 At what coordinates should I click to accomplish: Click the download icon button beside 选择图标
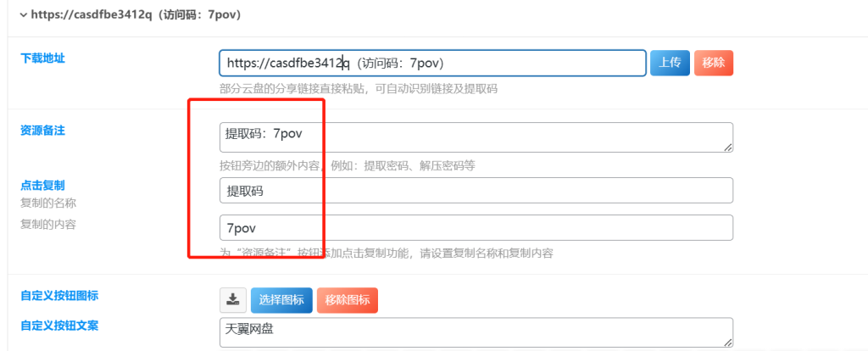(233, 300)
